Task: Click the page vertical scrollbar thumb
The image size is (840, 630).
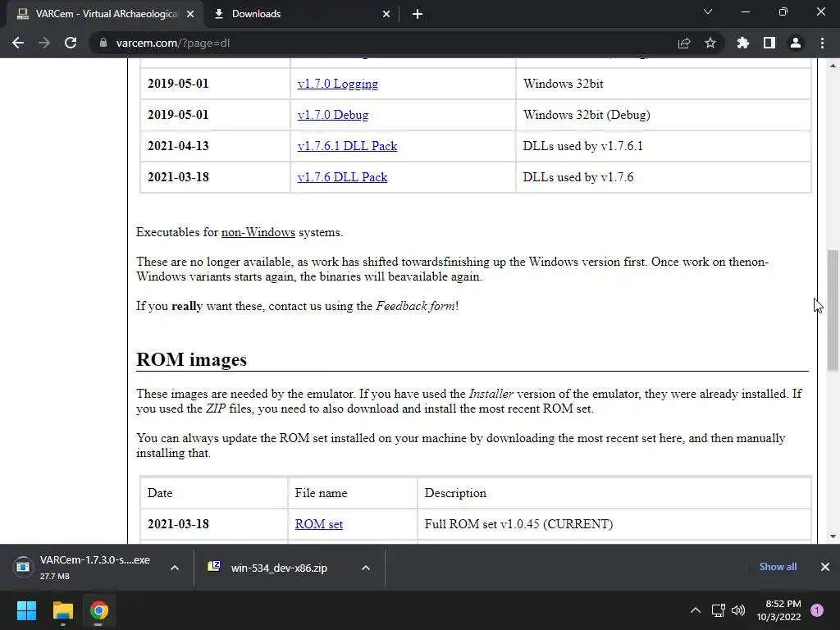Action: click(x=833, y=309)
